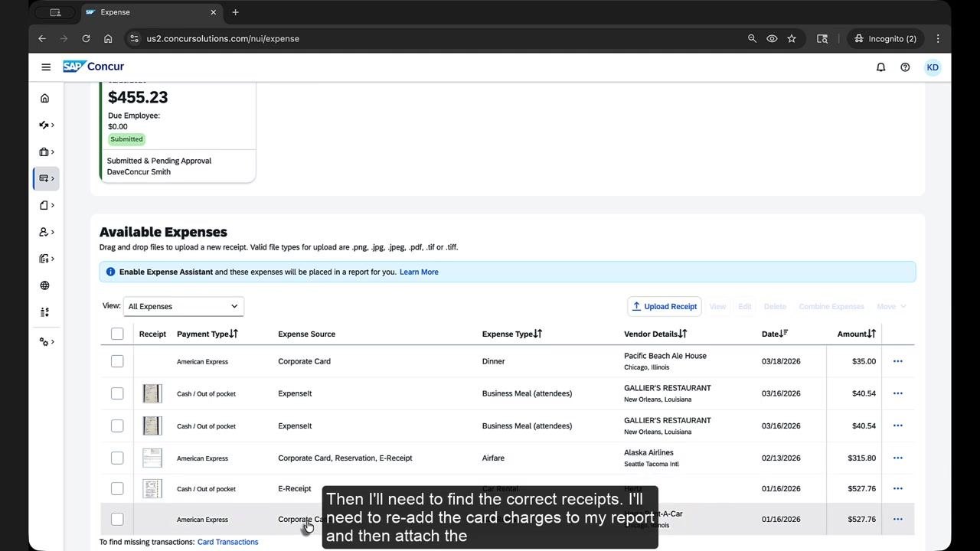Viewport: 980px width, 551px height.
Task: Open the submitted report card for $455.23
Action: pos(178,132)
